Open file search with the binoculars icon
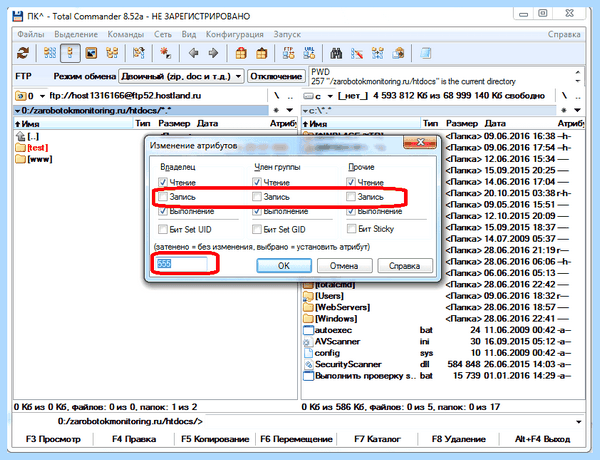This screenshot has width=600, height=460. tap(336, 53)
